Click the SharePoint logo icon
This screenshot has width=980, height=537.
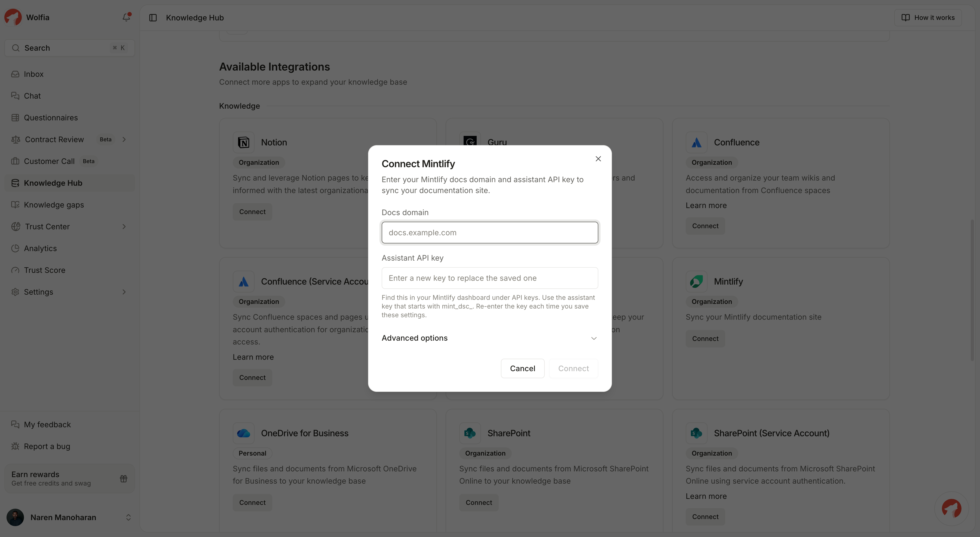[470, 433]
